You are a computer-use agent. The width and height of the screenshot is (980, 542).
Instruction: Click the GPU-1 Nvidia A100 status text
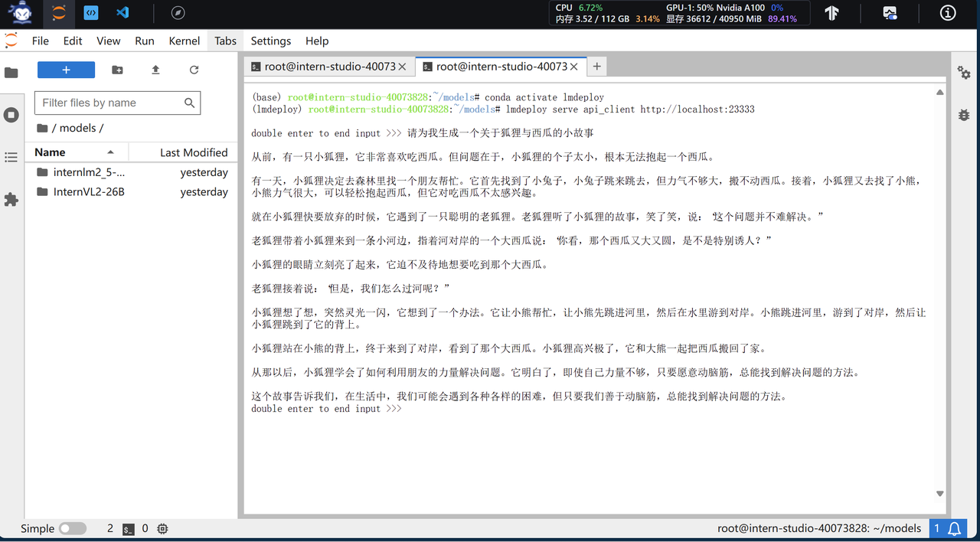724,8
